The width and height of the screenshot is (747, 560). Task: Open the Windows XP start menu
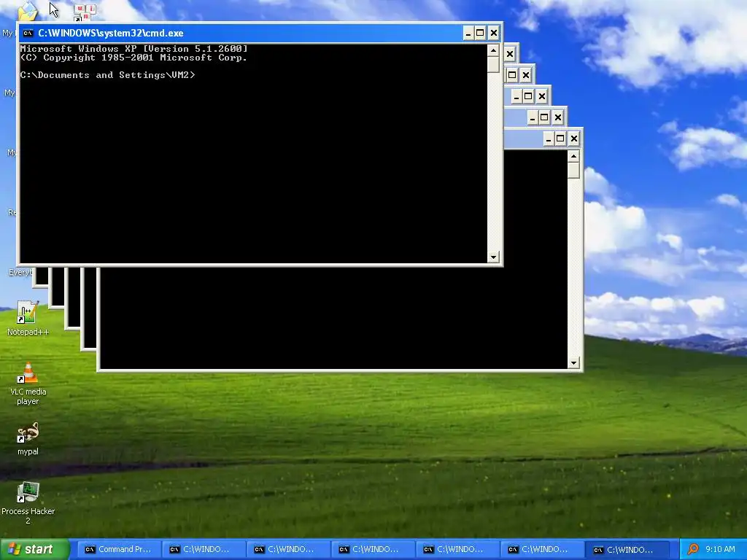[35, 549]
